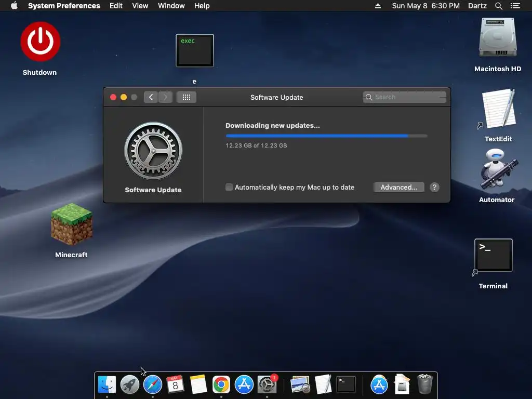Click the Advanced... button

click(398, 187)
